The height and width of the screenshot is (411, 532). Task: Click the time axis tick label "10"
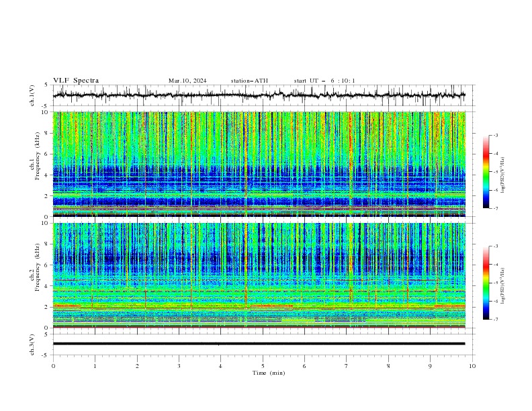[x=472, y=366]
